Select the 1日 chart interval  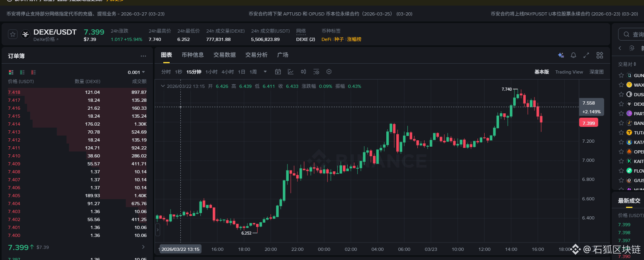point(241,72)
